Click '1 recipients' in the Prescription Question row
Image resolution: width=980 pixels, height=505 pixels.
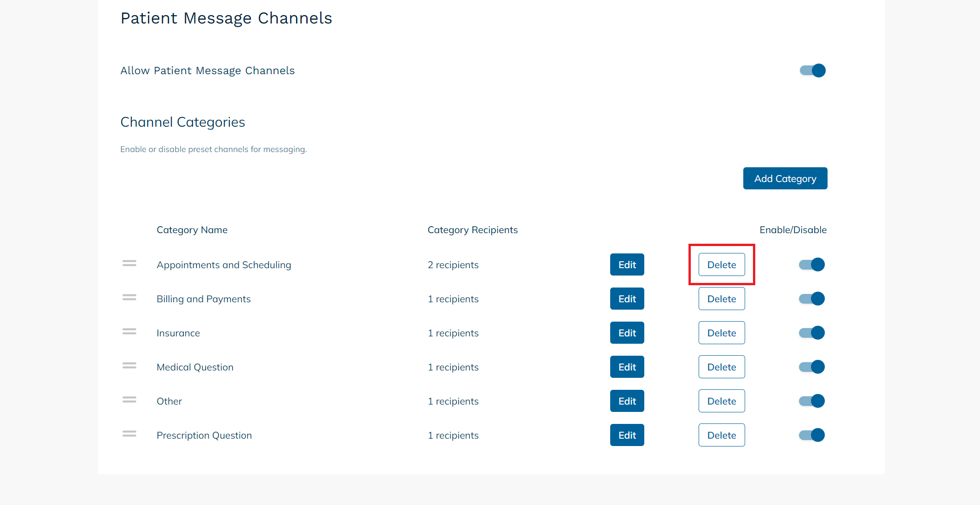453,435
